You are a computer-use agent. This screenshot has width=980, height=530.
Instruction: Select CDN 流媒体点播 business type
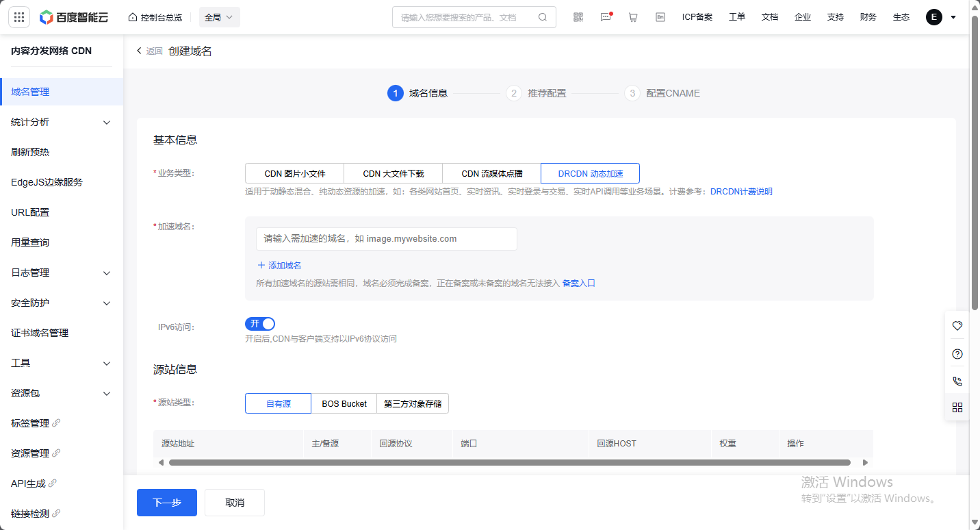(x=492, y=173)
